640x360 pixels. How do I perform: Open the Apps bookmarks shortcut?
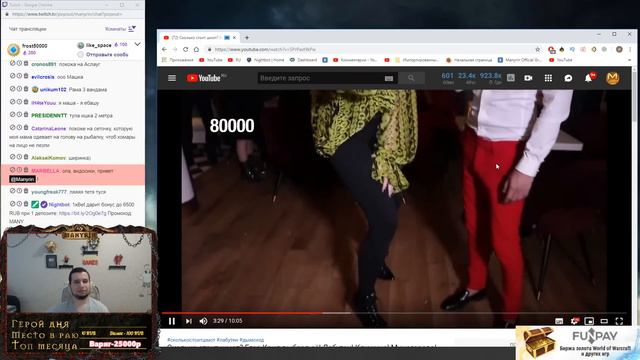point(178,60)
